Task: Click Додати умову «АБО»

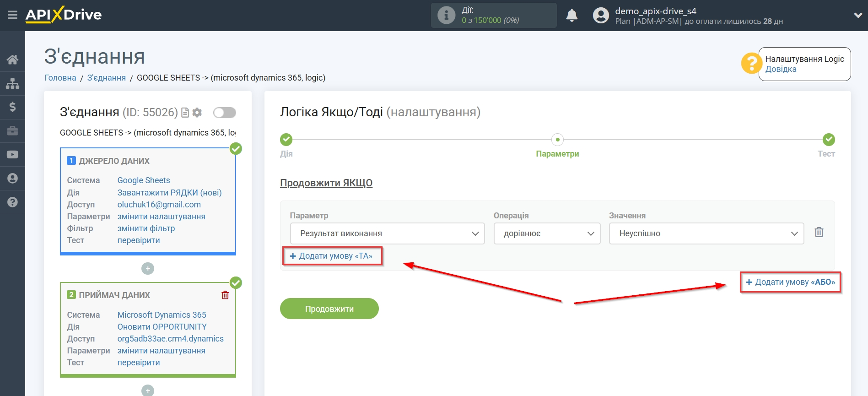Action: click(x=790, y=282)
